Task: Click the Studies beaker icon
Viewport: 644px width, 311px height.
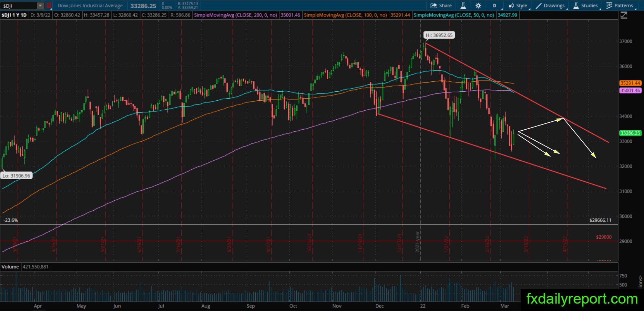Action: coord(575,6)
